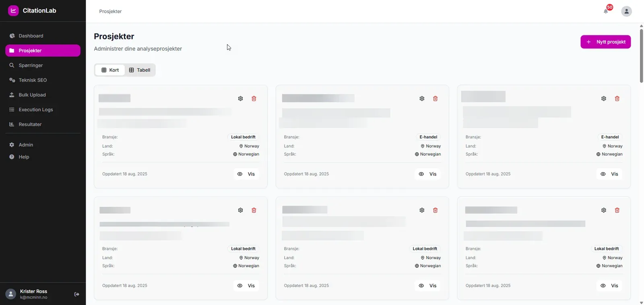Open settings gear on first project card

point(240,99)
